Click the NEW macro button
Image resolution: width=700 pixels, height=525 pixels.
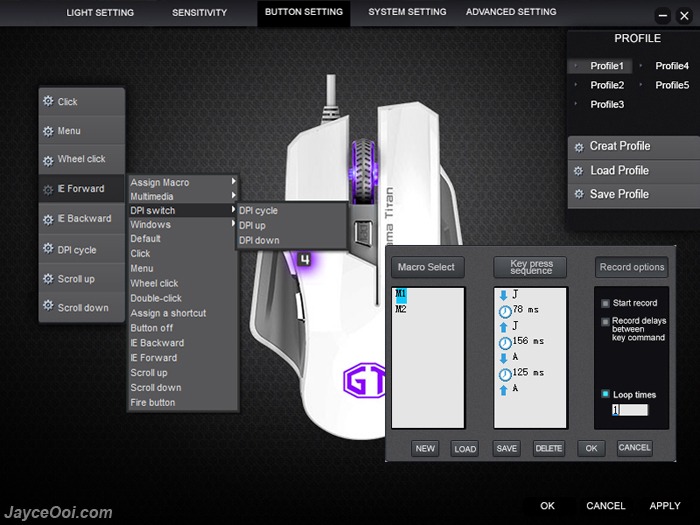(425, 449)
